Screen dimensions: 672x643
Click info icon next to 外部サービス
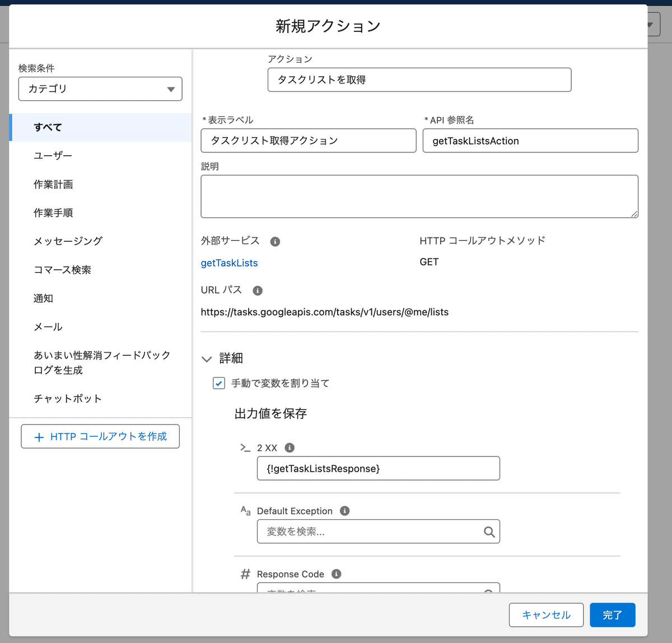click(x=275, y=241)
